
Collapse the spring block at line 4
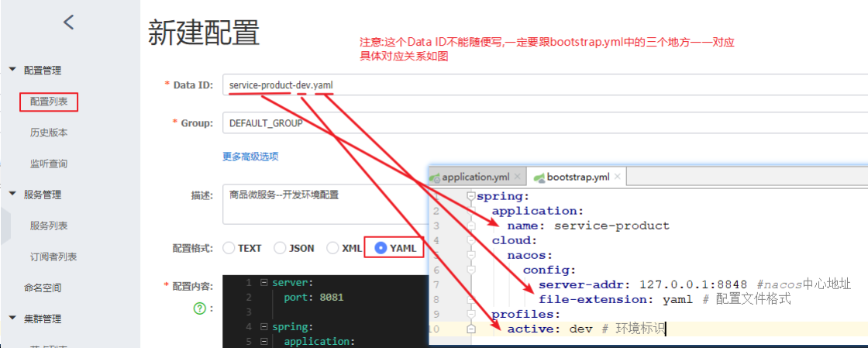(x=264, y=326)
